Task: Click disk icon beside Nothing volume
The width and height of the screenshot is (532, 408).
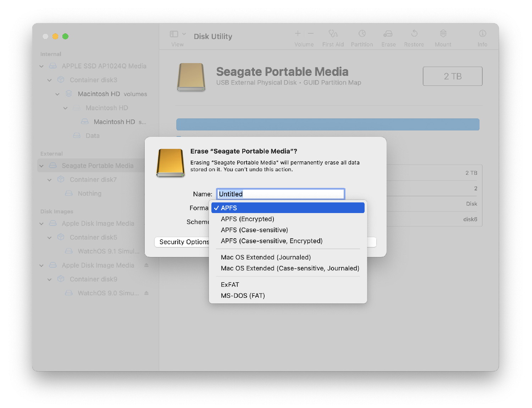Action: point(69,193)
